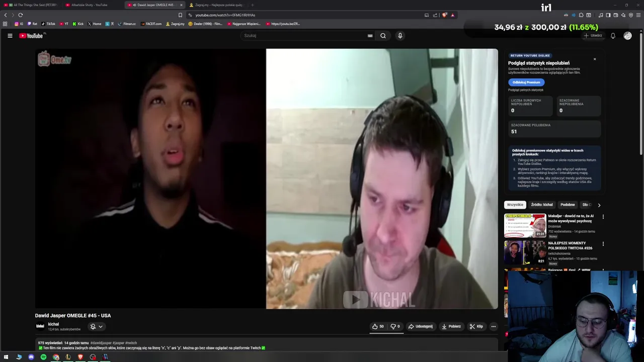Reload the current page
Viewport: 644px width, 362px height.
(20, 15)
